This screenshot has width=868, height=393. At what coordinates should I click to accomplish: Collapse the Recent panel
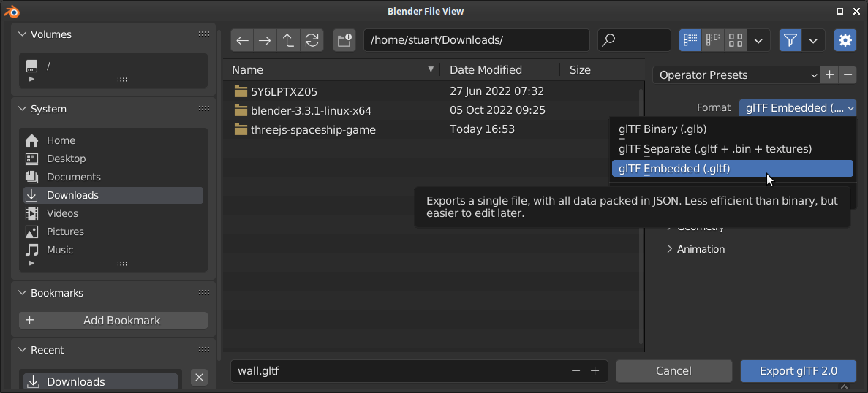tap(23, 350)
